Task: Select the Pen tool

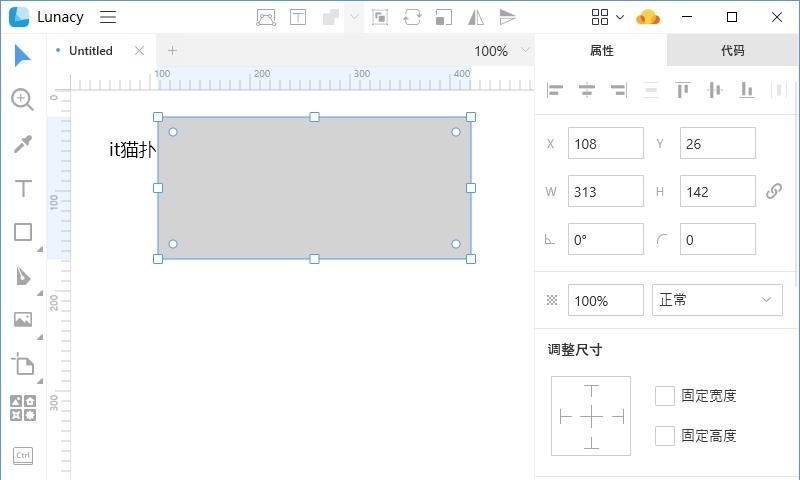Action: click(x=22, y=276)
